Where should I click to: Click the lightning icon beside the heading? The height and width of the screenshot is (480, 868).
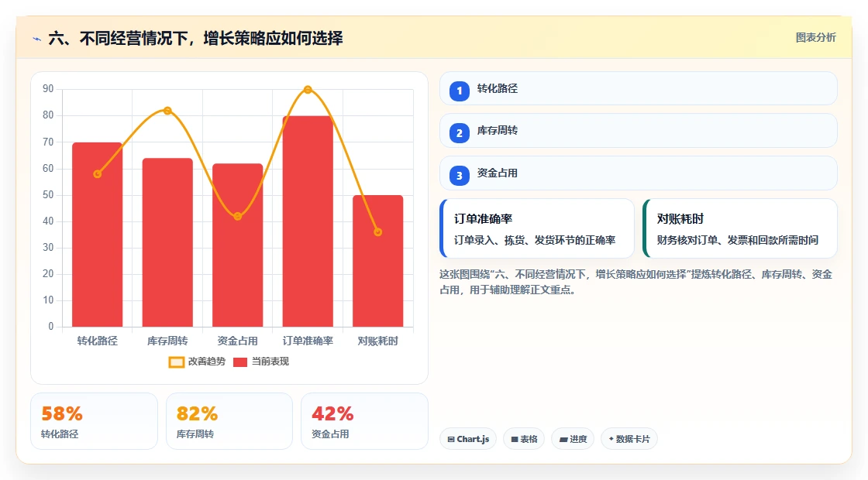click(37, 39)
